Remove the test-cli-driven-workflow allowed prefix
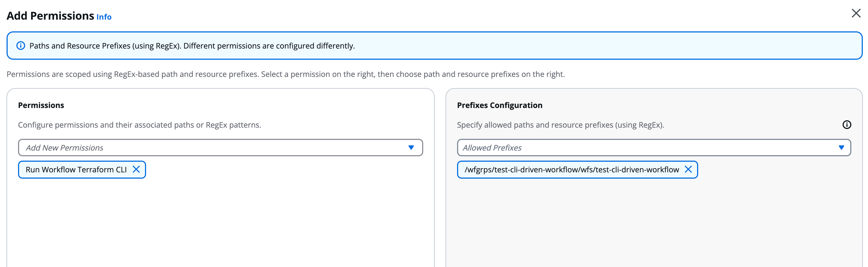This screenshot has width=868, height=267. click(x=689, y=170)
